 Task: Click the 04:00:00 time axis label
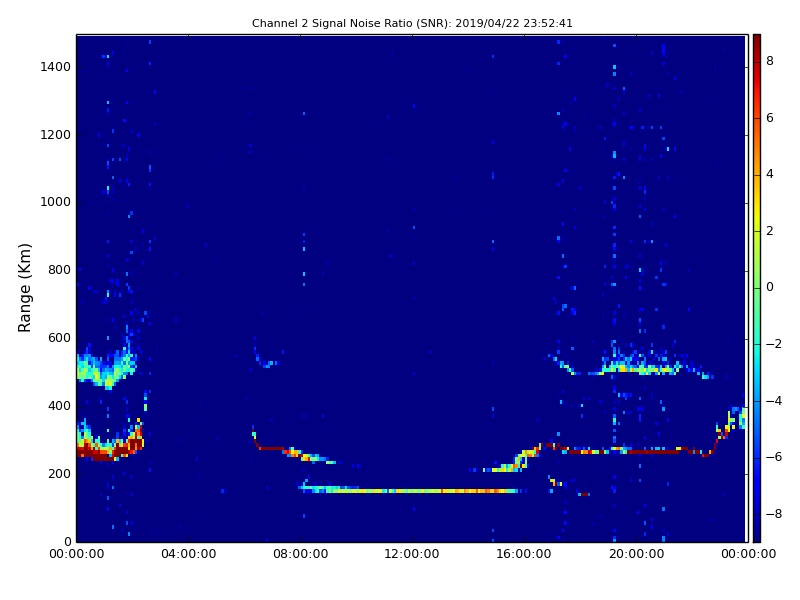click(x=188, y=554)
